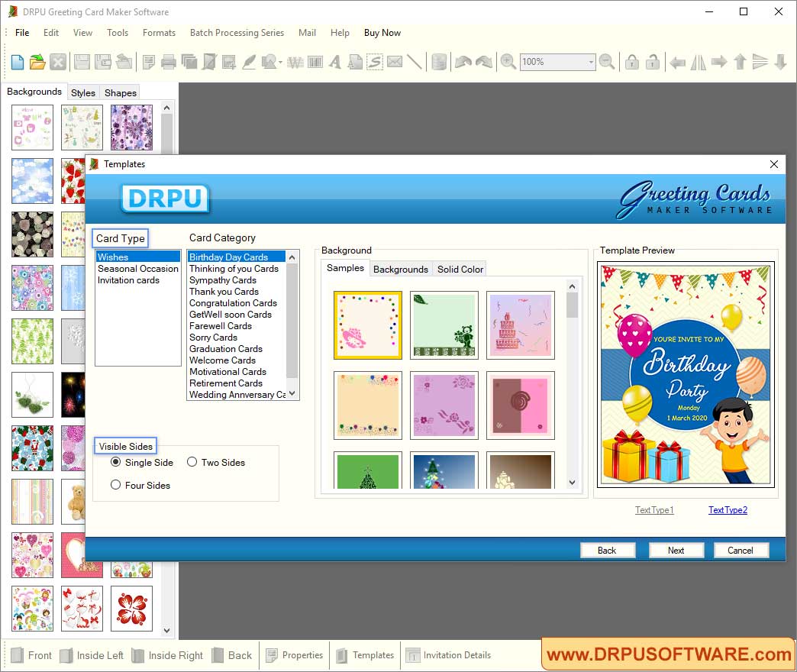Switch to the Shapes tab

121,92
